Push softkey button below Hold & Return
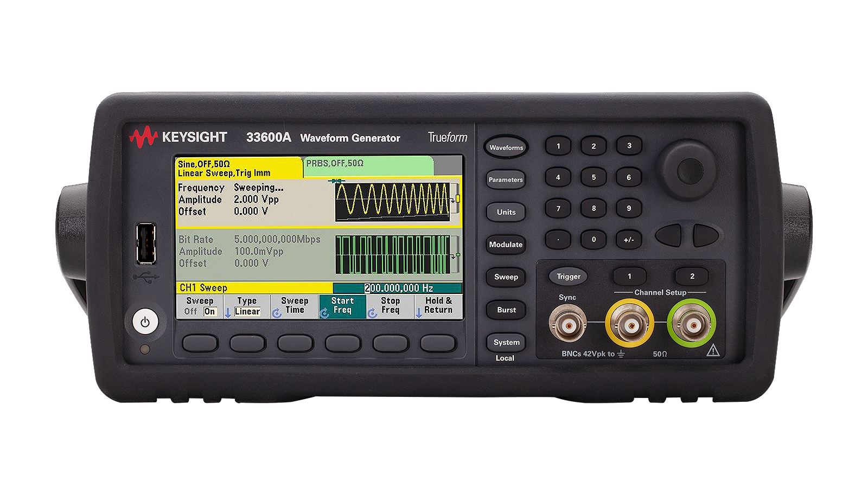This screenshot has height=488, width=868. coord(438,343)
